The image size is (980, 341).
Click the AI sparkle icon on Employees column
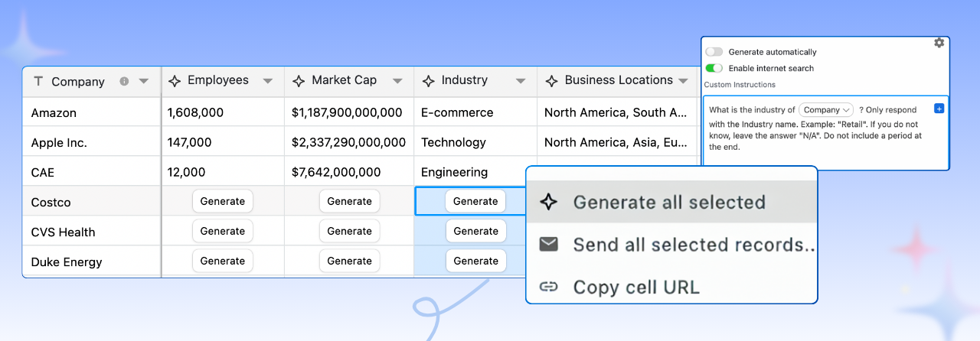click(x=175, y=80)
